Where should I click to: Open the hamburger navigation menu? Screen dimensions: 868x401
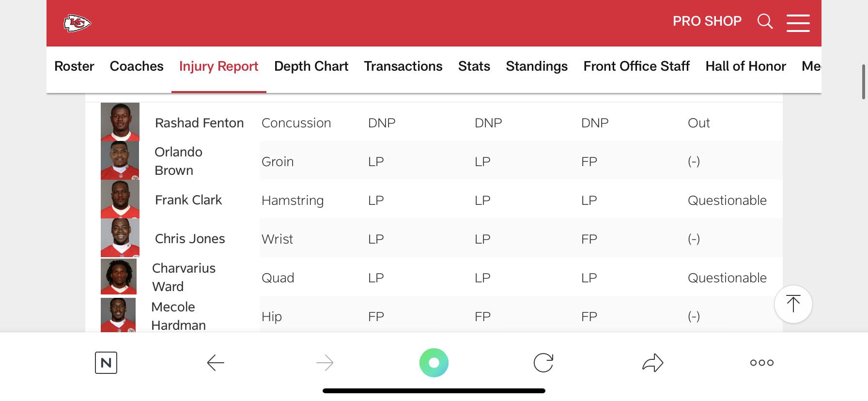[798, 23]
